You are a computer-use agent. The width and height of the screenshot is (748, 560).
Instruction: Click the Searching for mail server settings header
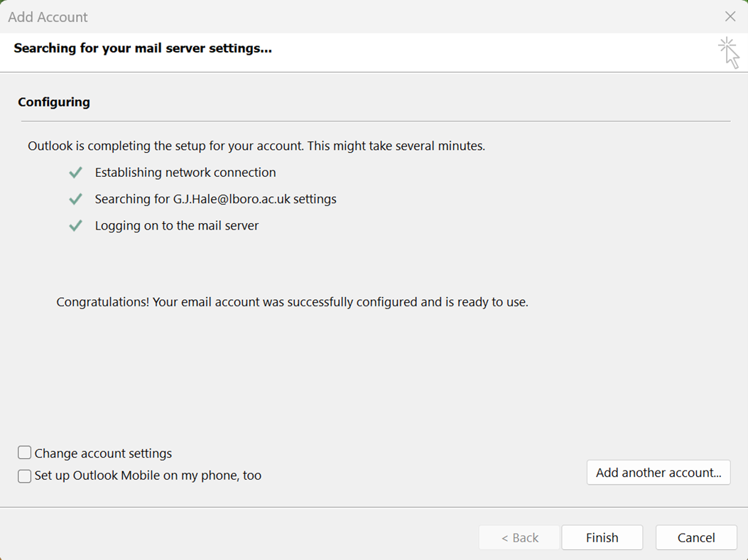(x=143, y=48)
